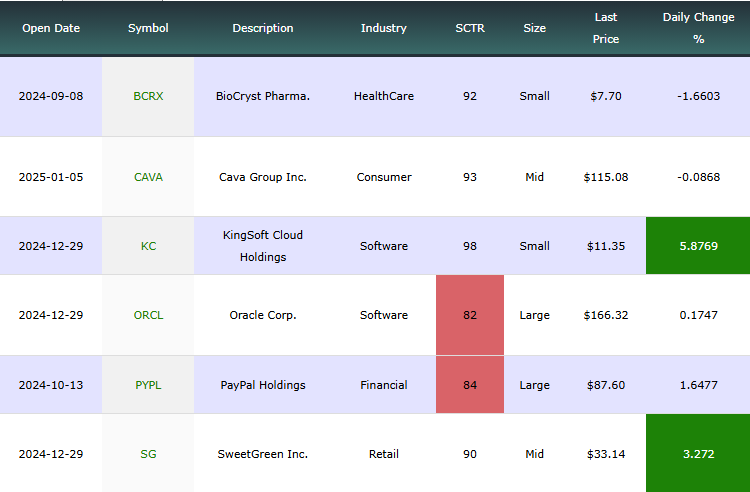The width and height of the screenshot is (750, 492).
Task: Click the SCTR value 92
Action: [470, 96]
